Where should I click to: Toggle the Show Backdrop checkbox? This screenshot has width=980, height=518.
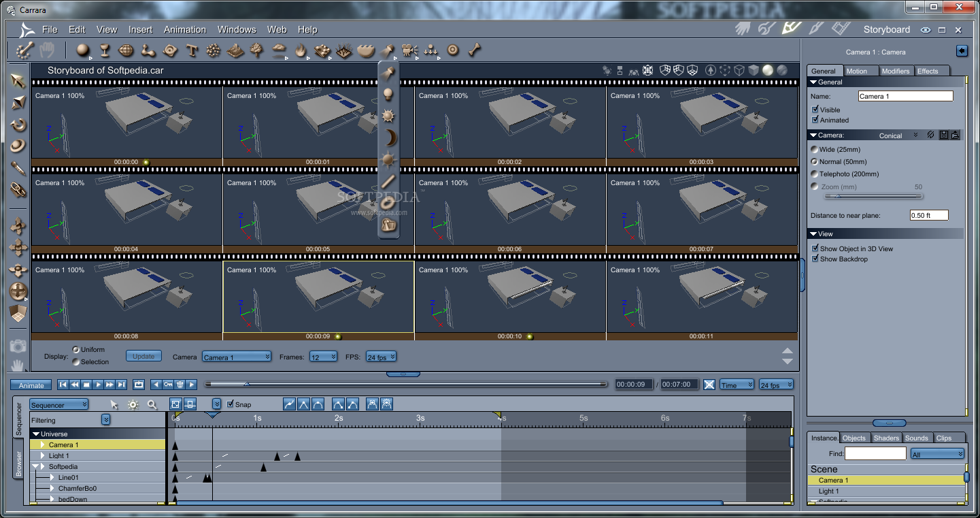(x=815, y=259)
